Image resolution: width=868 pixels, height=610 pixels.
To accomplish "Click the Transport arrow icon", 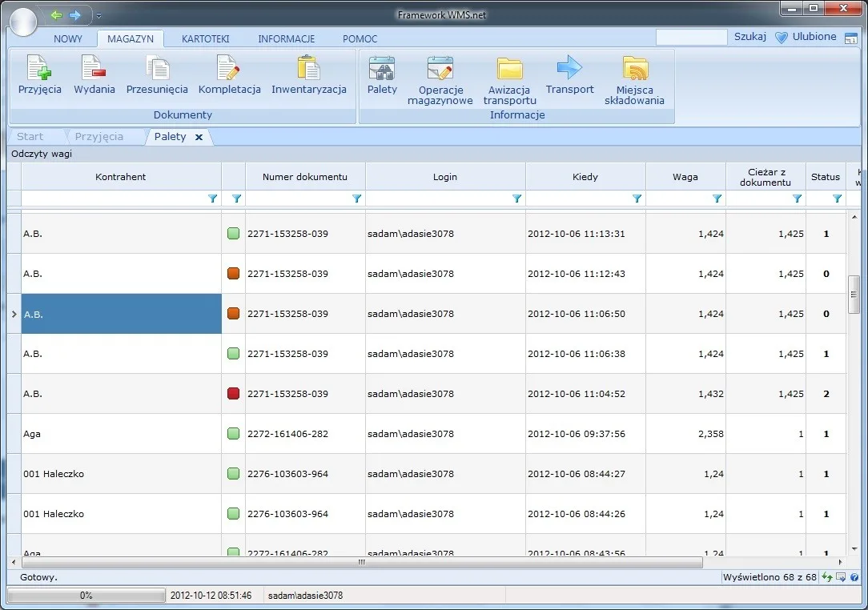I will (569, 67).
